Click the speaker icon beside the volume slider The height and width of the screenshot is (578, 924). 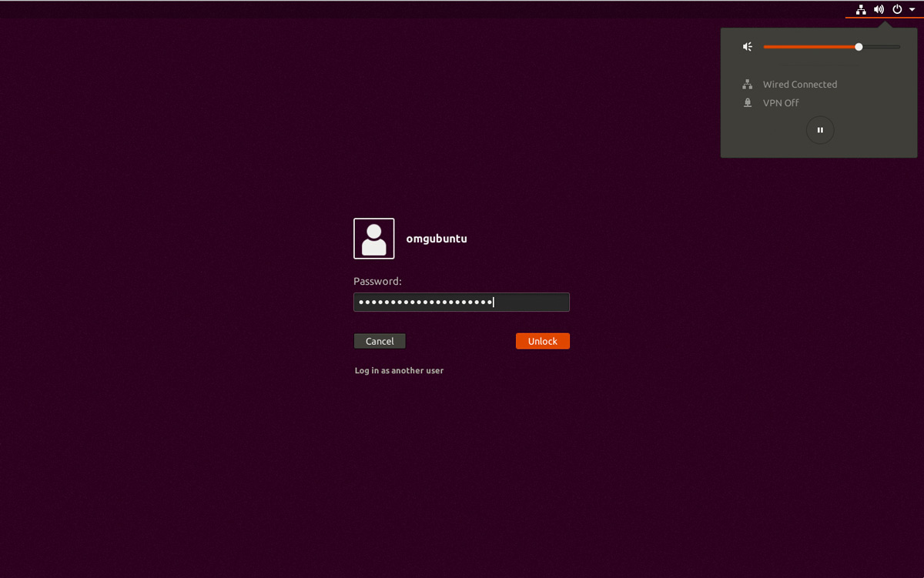(747, 47)
